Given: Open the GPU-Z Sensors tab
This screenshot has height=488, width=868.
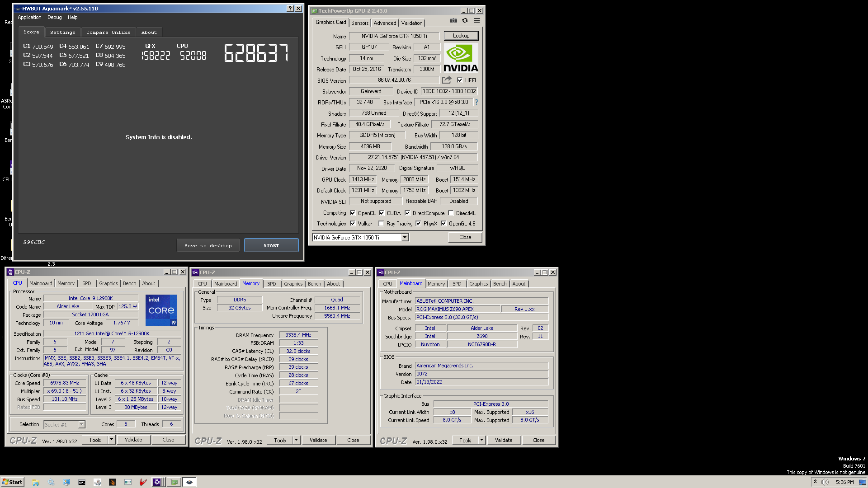Looking at the screenshot, I should tap(360, 23).
